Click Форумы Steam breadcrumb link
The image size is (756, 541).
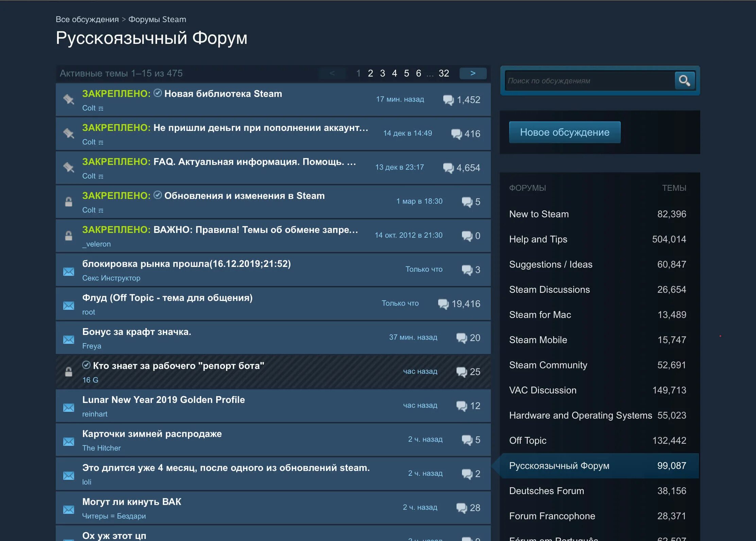point(157,19)
